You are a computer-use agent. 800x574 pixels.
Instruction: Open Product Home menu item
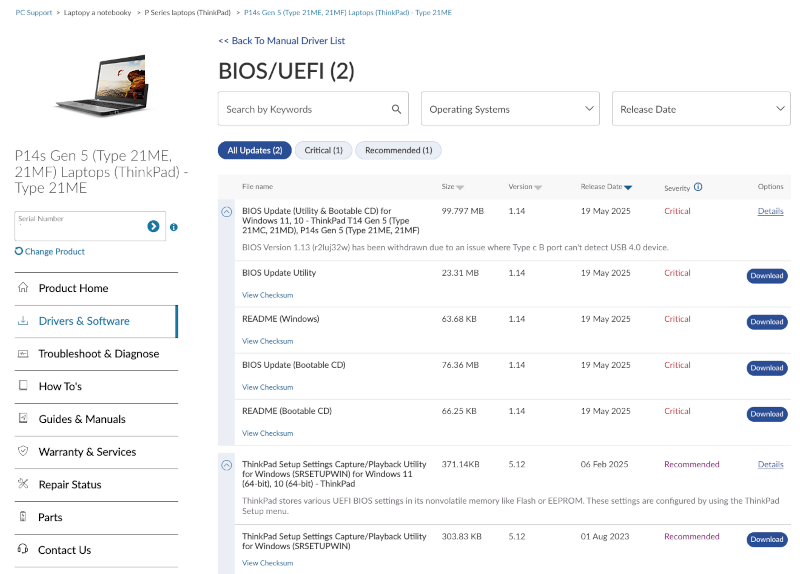[96, 288]
